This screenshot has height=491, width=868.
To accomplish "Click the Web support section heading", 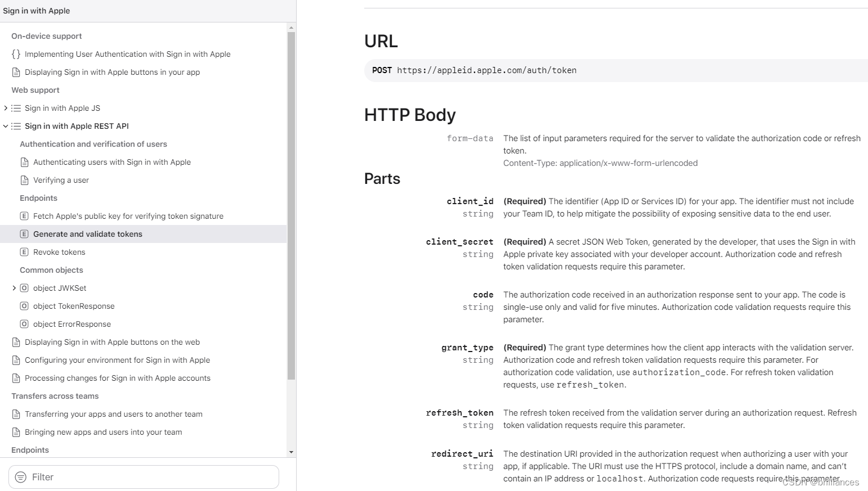I will [x=35, y=90].
